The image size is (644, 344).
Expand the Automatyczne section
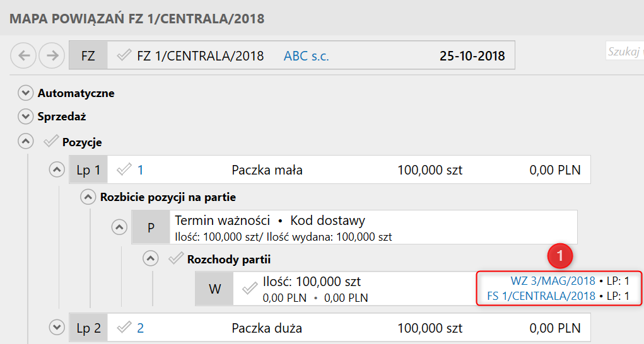[x=25, y=93]
